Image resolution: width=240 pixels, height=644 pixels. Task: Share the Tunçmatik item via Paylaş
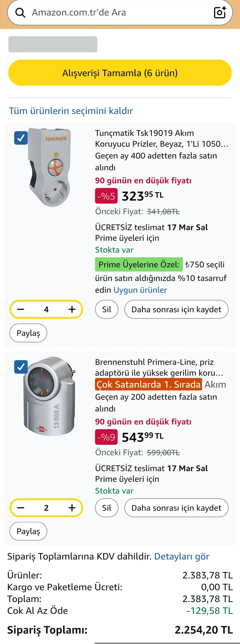coord(28,333)
